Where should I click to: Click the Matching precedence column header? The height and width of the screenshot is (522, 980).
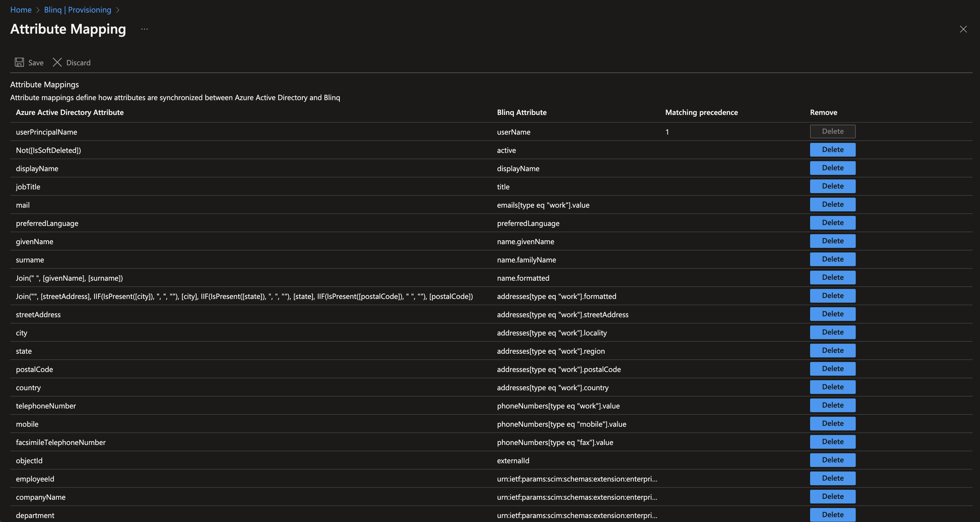point(702,112)
